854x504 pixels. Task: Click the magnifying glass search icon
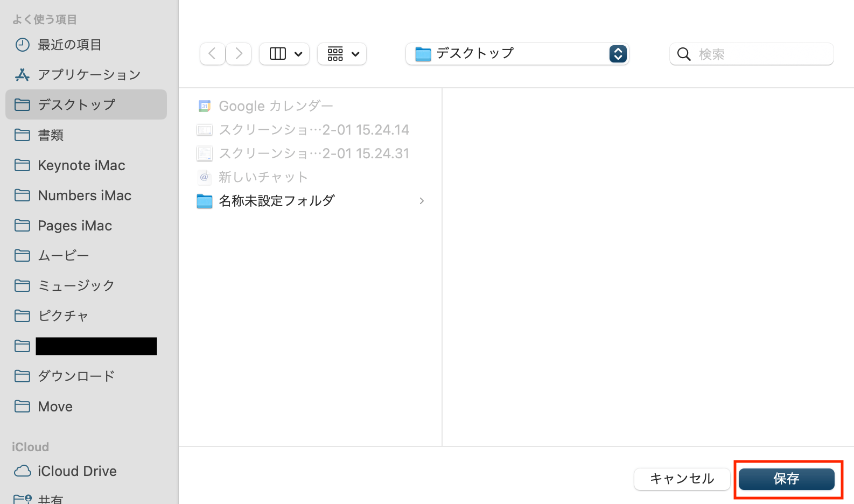click(684, 54)
